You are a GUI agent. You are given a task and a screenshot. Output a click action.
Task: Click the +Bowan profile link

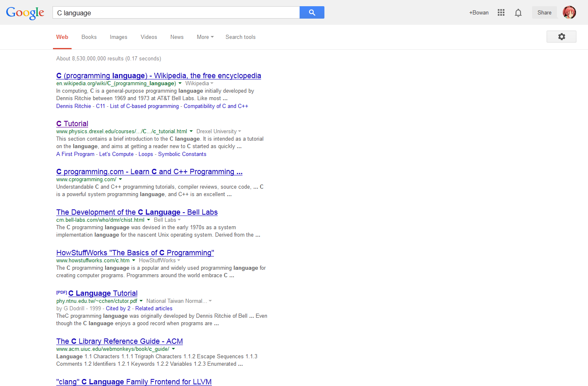[479, 12]
